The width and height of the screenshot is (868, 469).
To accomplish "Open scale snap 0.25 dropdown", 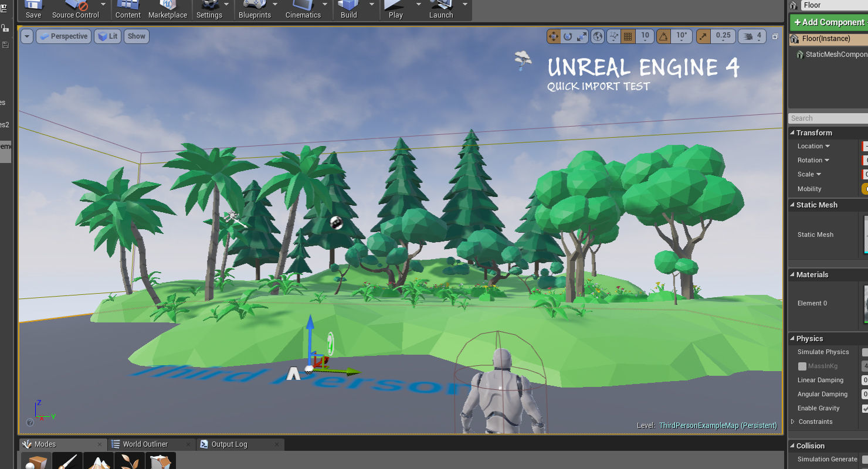I will [x=723, y=36].
